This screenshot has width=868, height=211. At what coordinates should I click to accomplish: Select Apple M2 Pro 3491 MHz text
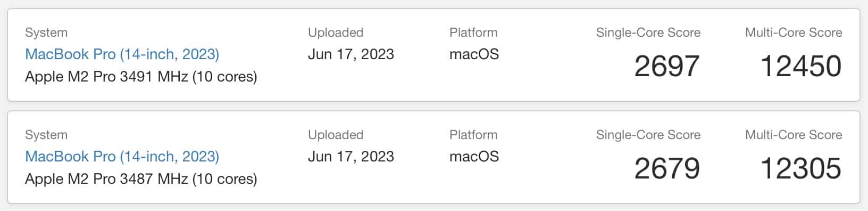pyautogui.click(x=106, y=77)
